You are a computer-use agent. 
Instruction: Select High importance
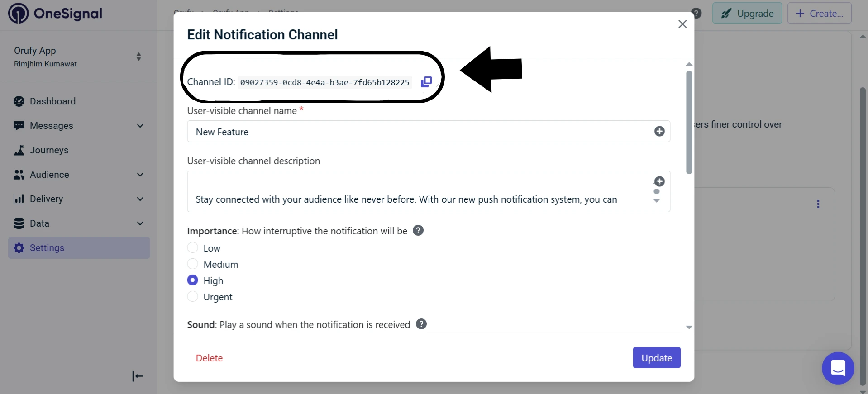tap(193, 280)
